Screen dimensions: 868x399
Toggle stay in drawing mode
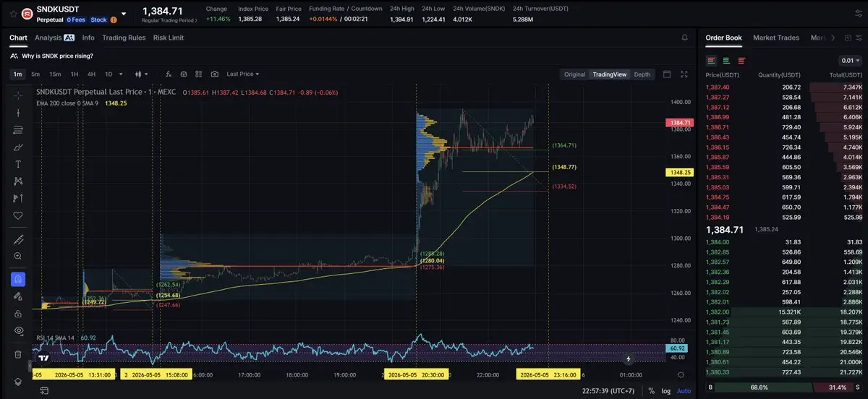(18, 296)
